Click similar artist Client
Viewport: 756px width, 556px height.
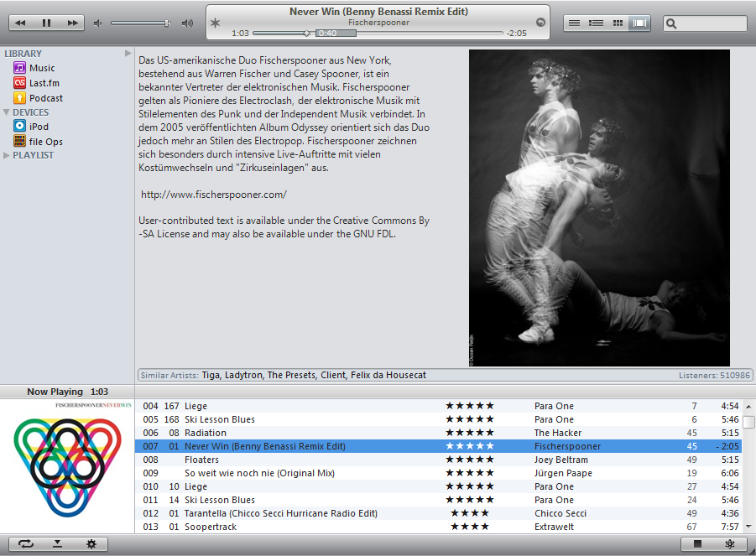333,375
